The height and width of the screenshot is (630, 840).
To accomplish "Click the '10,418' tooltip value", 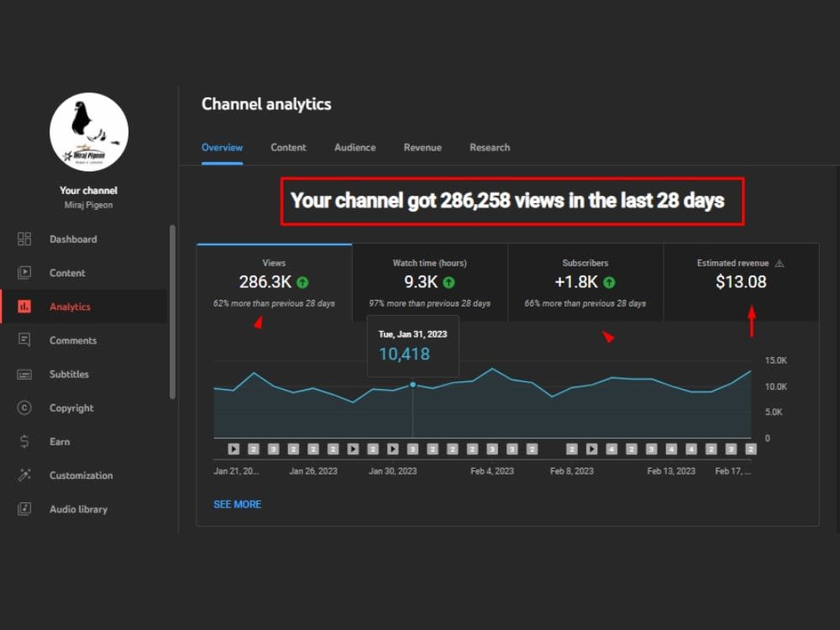I will point(405,354).
